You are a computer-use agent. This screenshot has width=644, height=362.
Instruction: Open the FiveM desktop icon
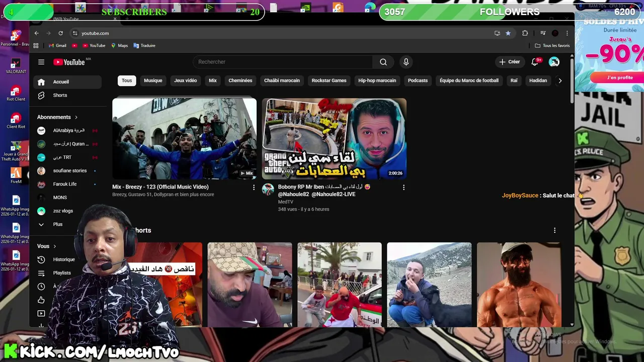click(16, 175)
